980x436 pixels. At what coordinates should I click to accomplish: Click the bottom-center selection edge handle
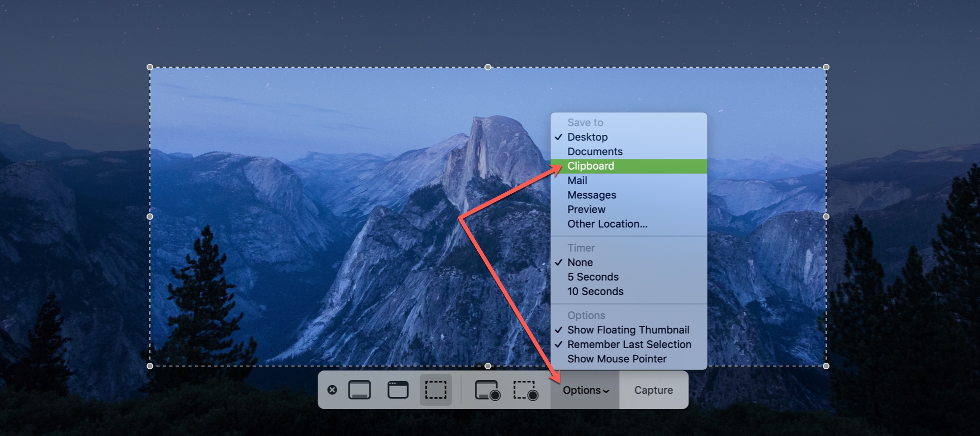488,366
